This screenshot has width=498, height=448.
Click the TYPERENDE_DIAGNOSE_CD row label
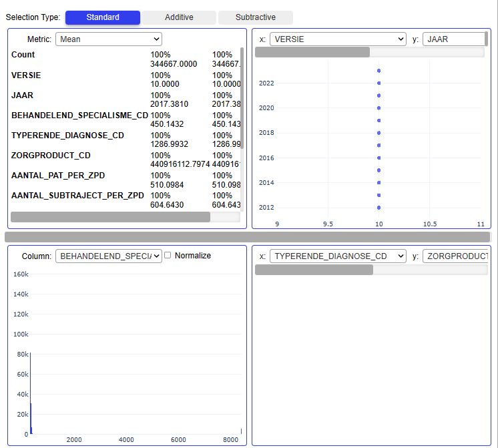(x=67, y=136)
